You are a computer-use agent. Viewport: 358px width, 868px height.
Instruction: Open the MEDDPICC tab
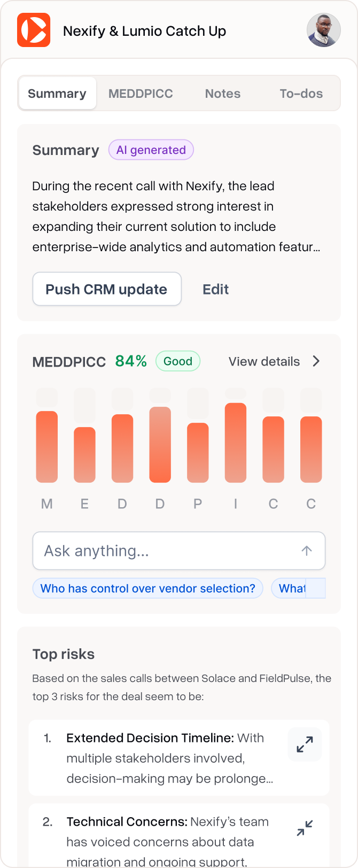[141, 94]
